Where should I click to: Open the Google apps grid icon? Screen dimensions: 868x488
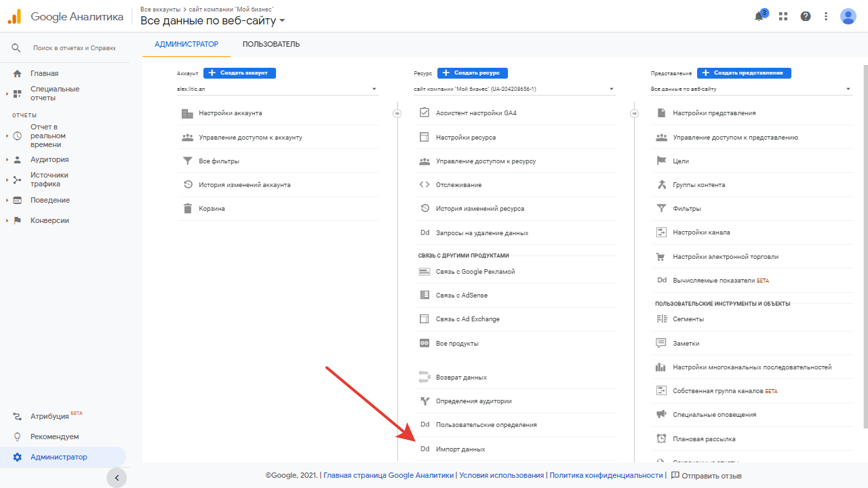click(x=783, y=16)
